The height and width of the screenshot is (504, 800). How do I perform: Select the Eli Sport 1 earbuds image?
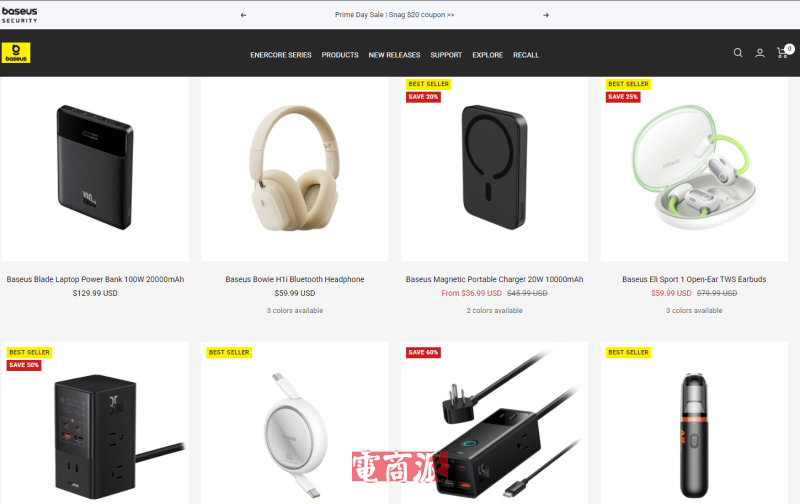coord(694,169)
